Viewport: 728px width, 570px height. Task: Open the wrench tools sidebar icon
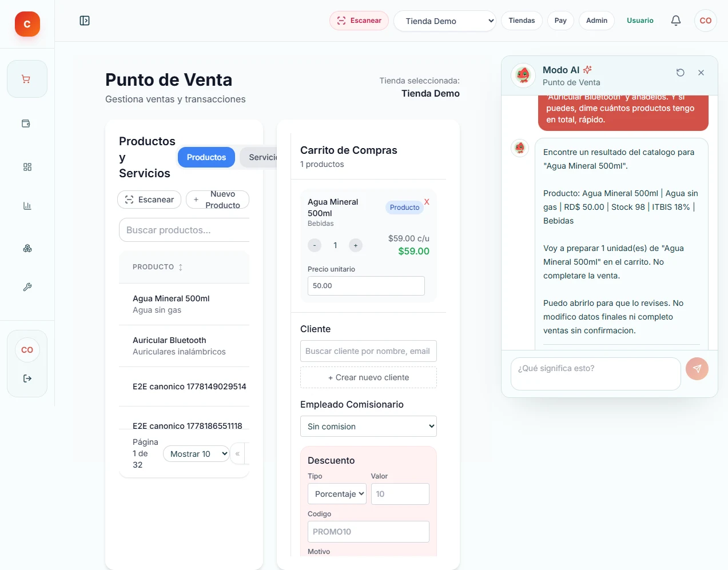tap(27, 287)
